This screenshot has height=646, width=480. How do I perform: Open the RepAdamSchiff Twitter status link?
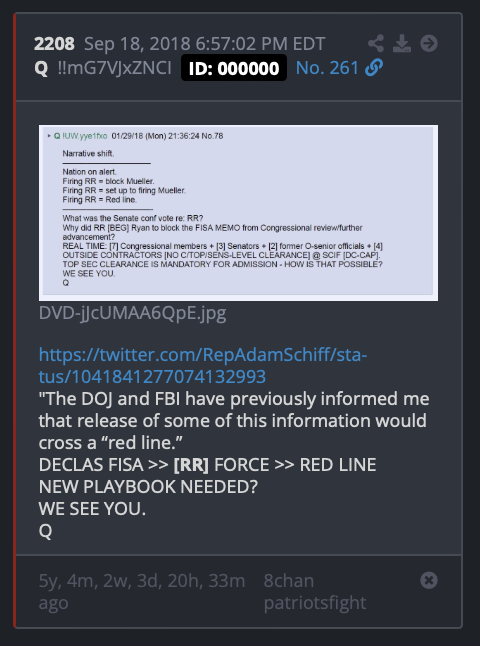pos(203,365)
